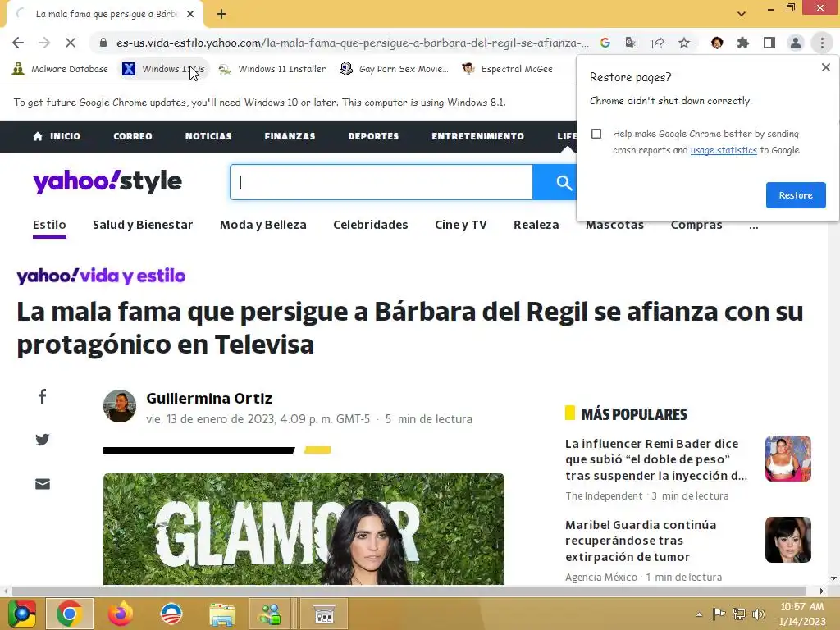Viewport: 840px width, 630px height.
Task: Open the usage statistics link
Action: click(x=724, y=151)
